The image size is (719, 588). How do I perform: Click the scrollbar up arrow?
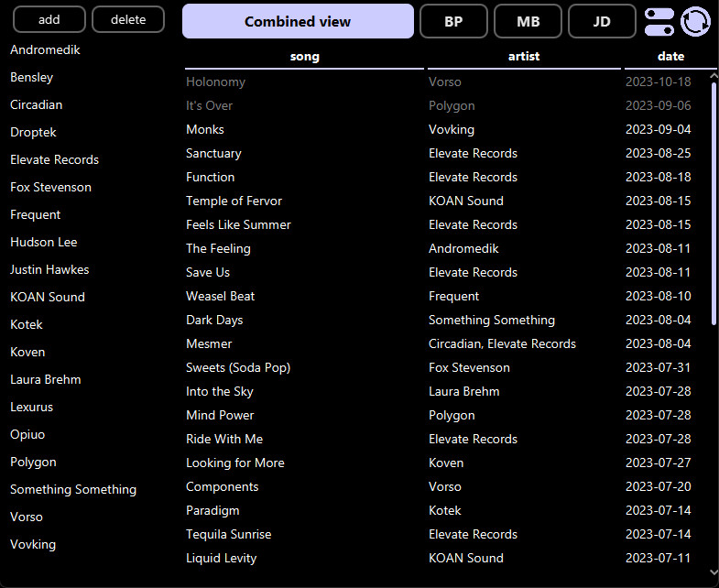click(x=714, y=76)
